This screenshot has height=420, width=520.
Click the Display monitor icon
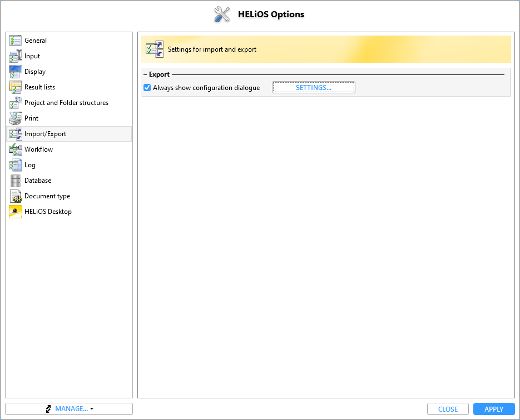point(15,72)
